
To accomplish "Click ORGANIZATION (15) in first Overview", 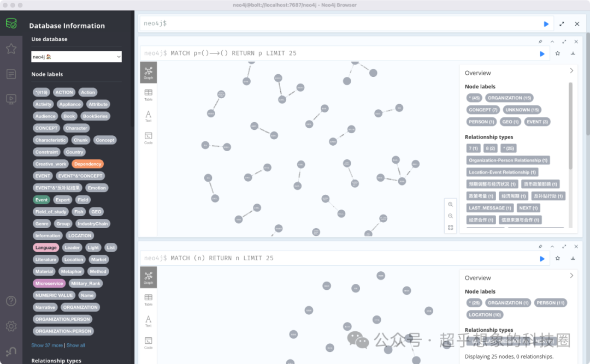I will pos(509,98).
